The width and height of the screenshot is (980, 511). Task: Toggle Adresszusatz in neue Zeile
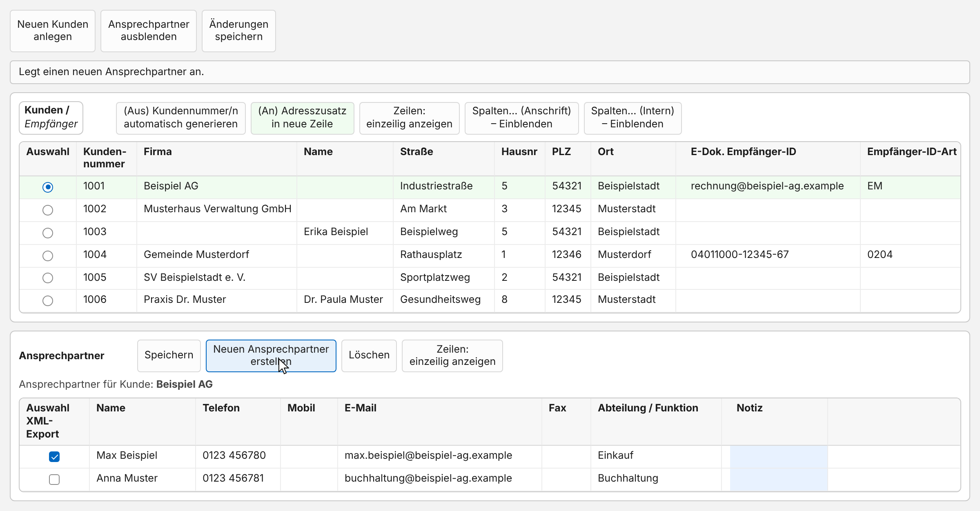(x=303, y=118)
